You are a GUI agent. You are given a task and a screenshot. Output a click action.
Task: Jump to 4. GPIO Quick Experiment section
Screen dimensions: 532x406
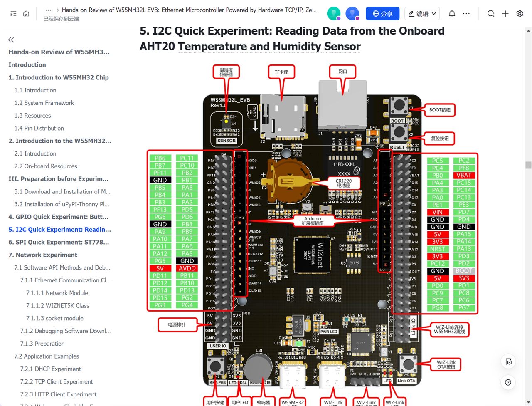58,217
